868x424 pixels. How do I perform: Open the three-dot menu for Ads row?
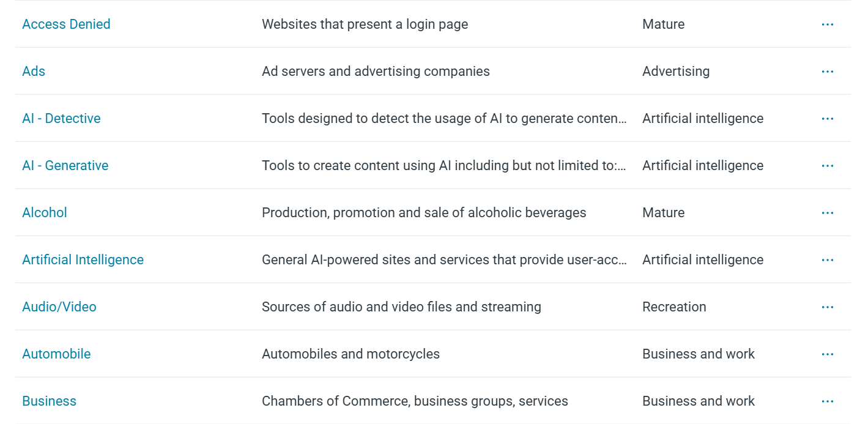pos(828,72)
